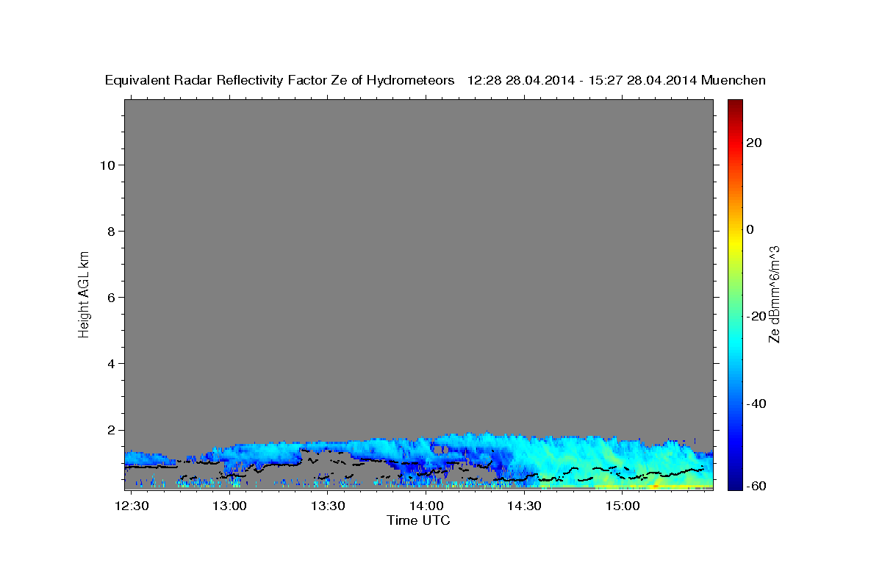Click the height tick label '6'

pos(110,297)
